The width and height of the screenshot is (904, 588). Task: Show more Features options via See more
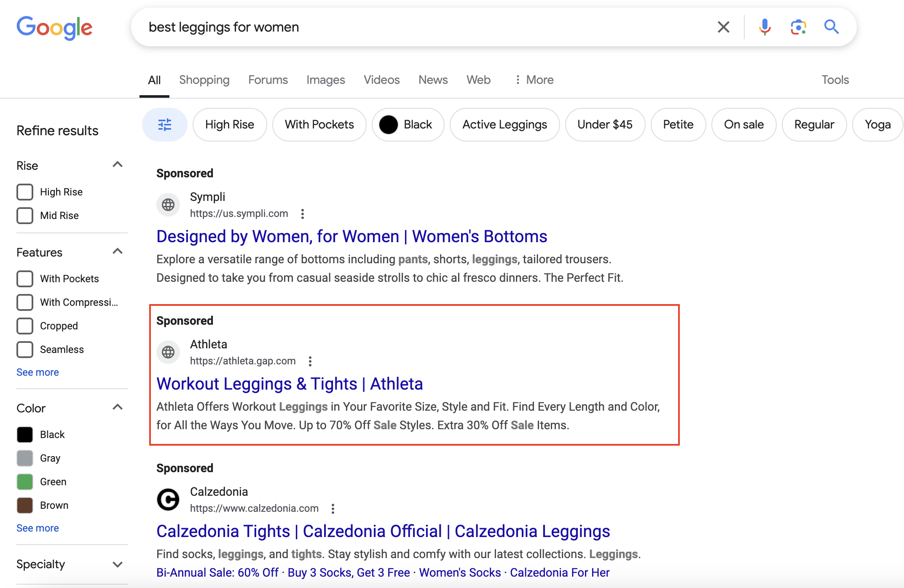point(38,372)
